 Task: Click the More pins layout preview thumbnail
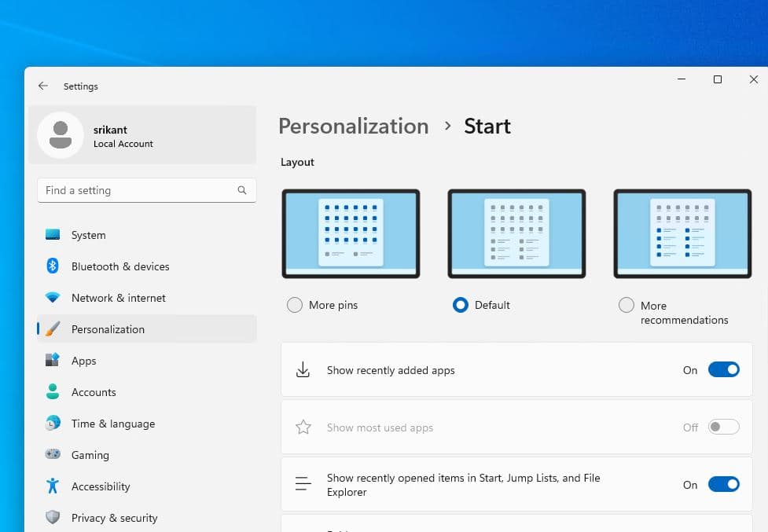point(351,233)
